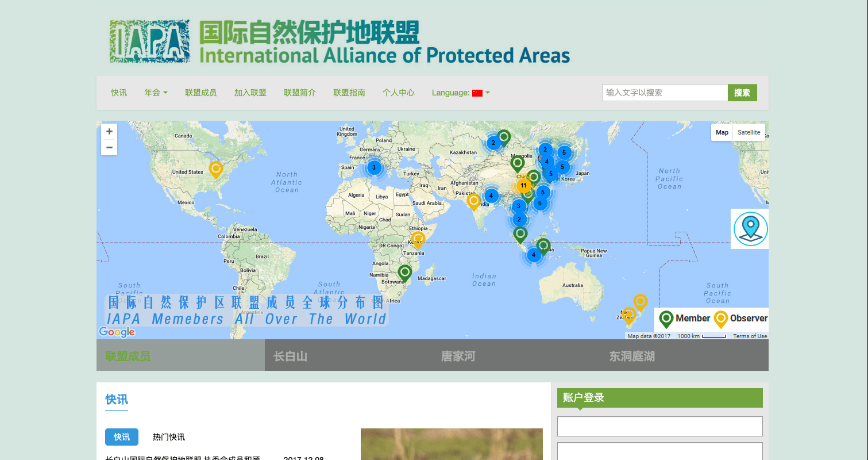
Task: Open the 联盟成员 navigation item
Action: point(200,93)
